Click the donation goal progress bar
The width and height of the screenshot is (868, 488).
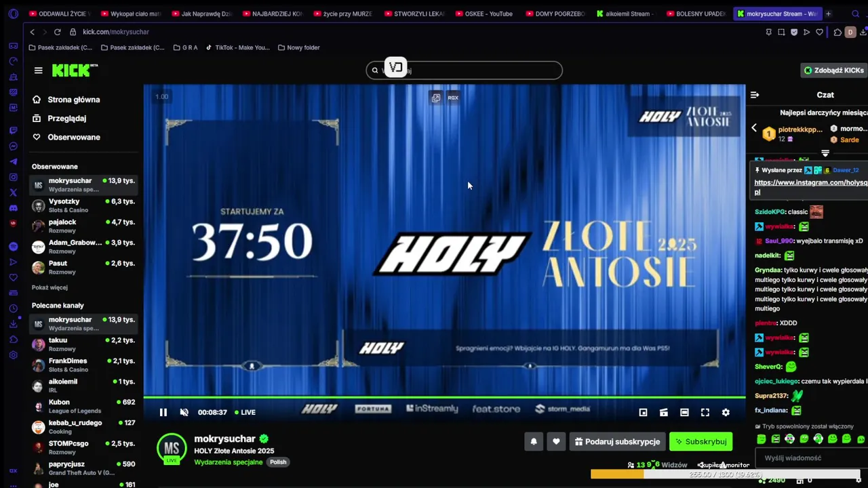coord(726,474)
